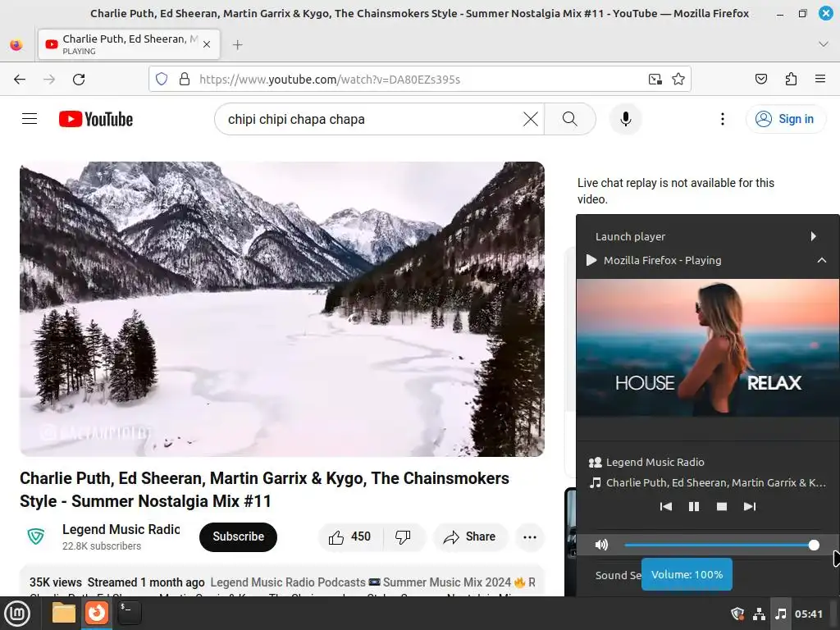This screenshot has height=630, width=840.
Task: Subscribe to Legend Music Radio
Action: [x=239, y=536]
